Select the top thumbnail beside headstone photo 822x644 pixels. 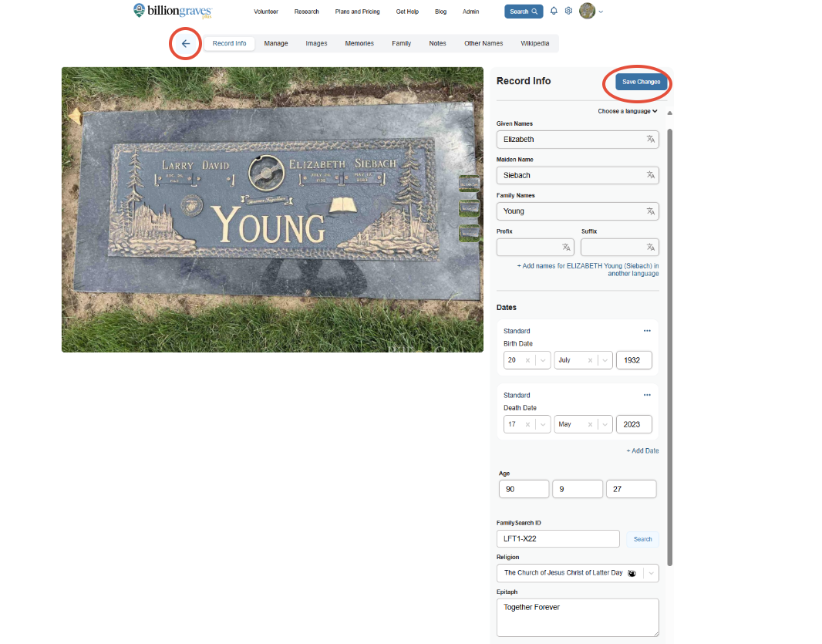click(469, 184)
